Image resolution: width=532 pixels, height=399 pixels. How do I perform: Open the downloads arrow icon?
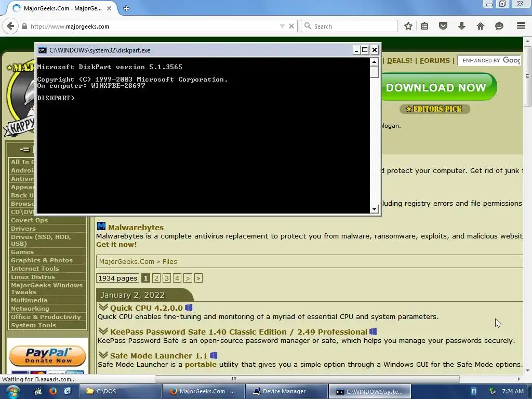(x=462, y=26)
